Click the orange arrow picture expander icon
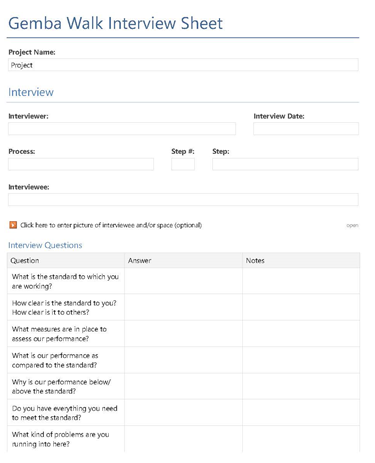Image resolution: width=375 pixels, height=463 pixels. [x=13, y=225]
